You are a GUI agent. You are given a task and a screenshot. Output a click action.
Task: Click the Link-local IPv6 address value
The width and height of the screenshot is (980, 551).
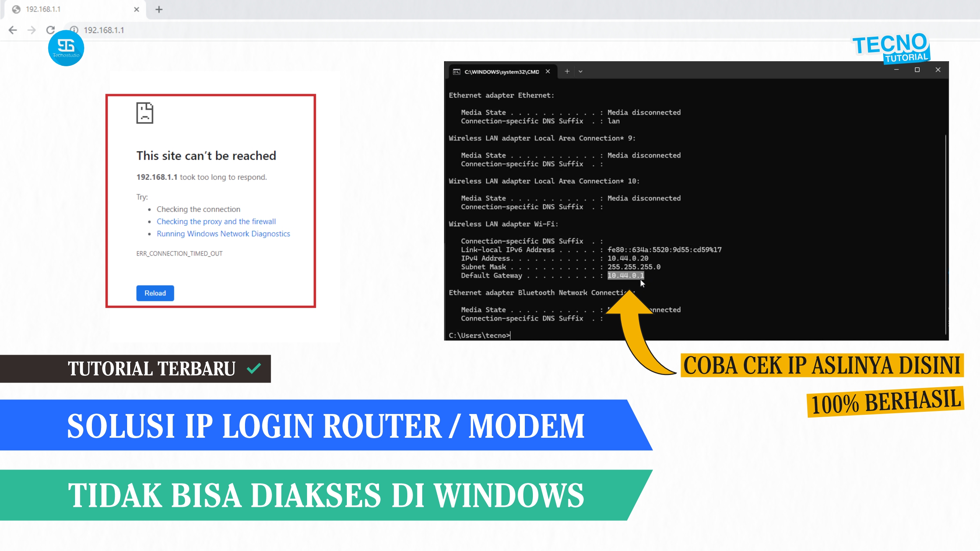pos(665,249)
